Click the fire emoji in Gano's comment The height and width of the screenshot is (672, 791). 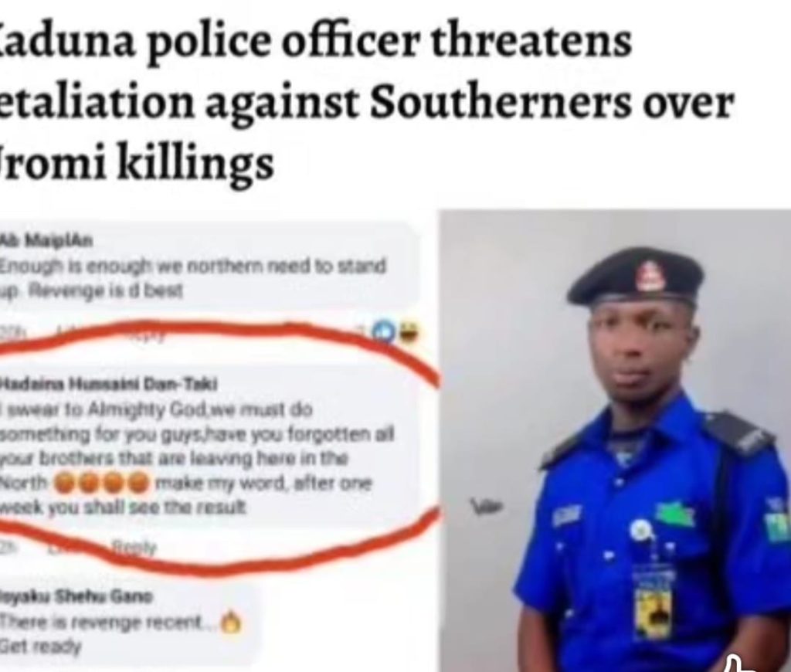tap(232, 623)
